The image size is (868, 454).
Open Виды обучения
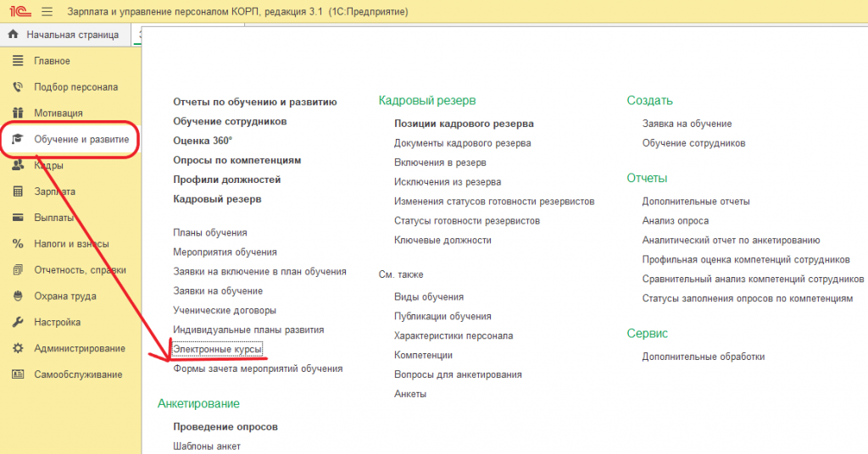tap(428, 296)
